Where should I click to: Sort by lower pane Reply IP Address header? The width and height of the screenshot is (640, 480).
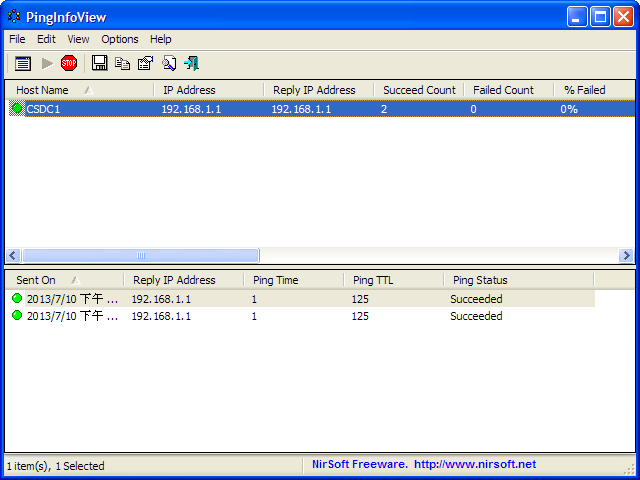click(x=184, y=280)
